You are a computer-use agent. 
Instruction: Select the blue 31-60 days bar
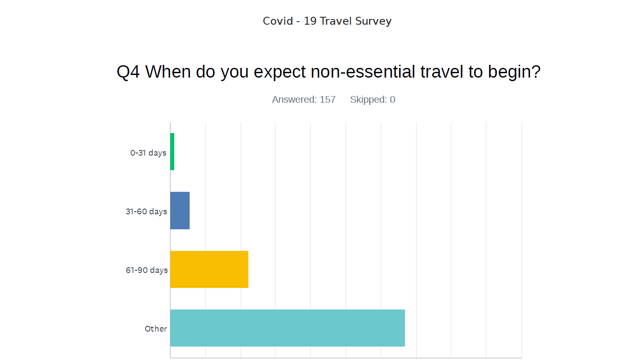point(180,210)
